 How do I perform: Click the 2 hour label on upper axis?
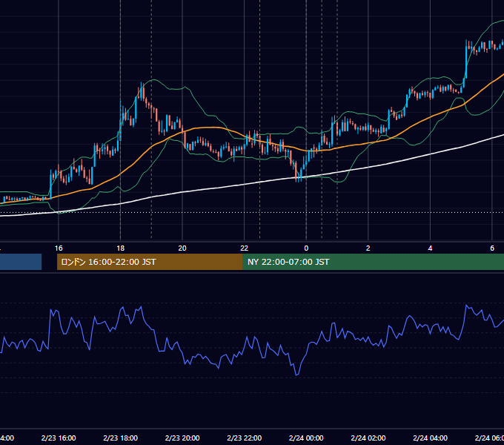pos(368,248)
